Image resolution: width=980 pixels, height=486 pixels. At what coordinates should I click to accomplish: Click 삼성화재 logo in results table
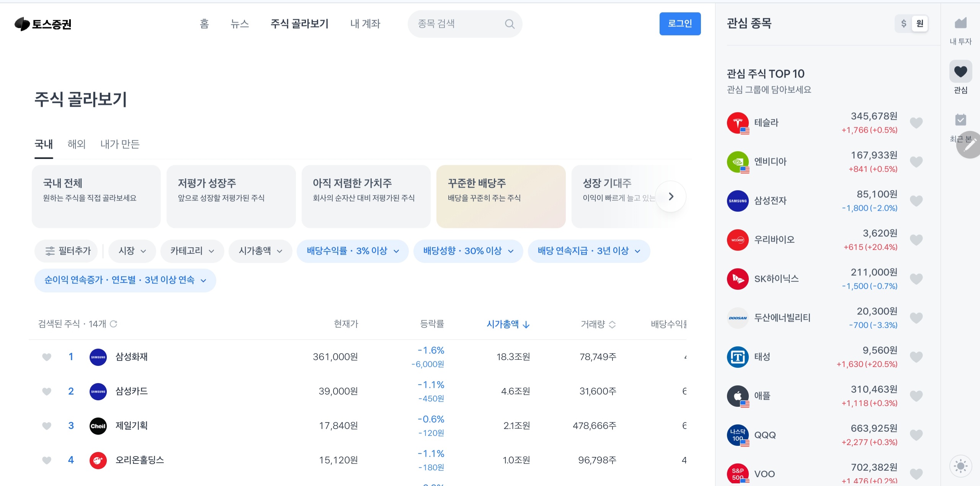[98, 357]
